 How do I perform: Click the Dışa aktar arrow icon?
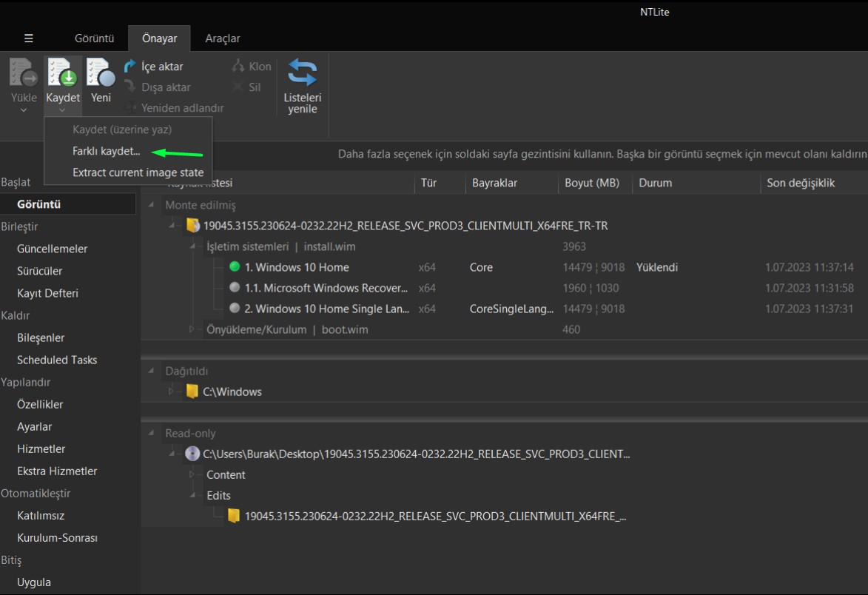coord(129,87)
